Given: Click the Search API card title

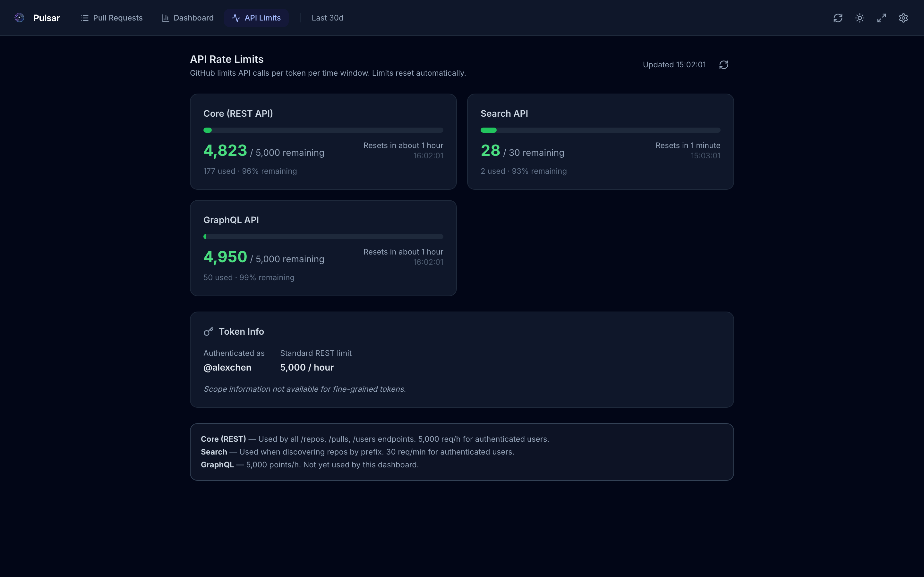Looking at the screenshot, I should coord(504,113).
